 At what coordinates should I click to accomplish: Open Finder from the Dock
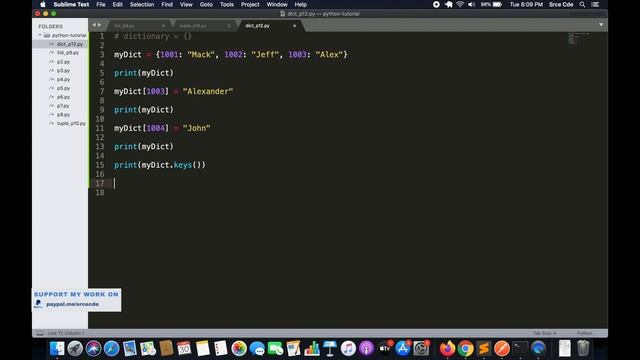[x=57, y=349]
